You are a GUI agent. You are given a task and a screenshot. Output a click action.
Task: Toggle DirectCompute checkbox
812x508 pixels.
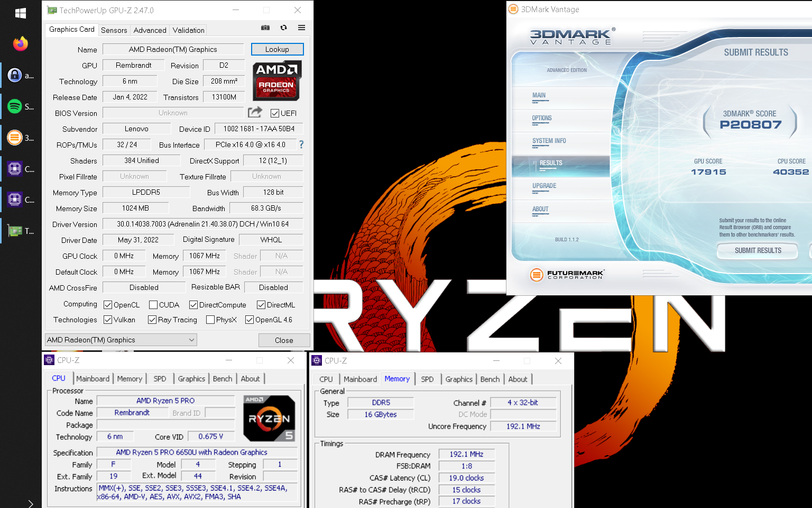click(193, 305)
